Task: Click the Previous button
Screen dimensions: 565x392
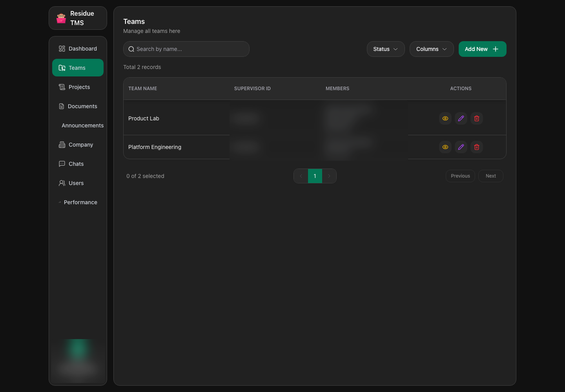Action: [x=460, y=176]
